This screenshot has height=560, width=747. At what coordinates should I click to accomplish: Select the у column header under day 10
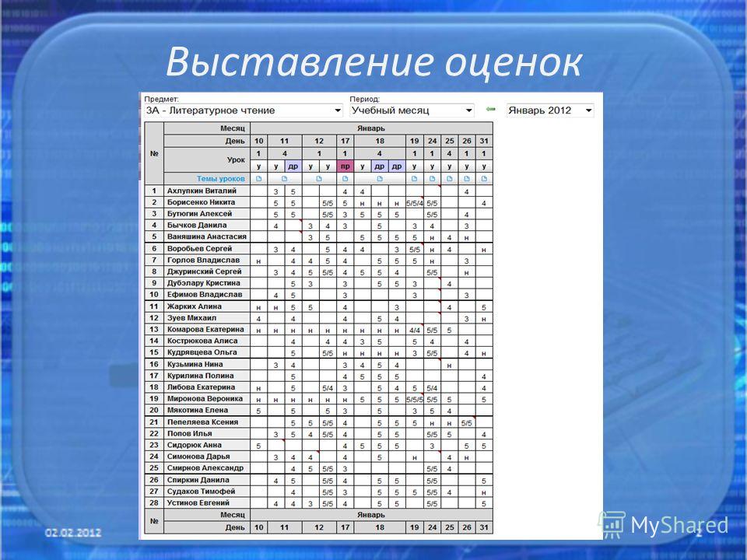258,166
